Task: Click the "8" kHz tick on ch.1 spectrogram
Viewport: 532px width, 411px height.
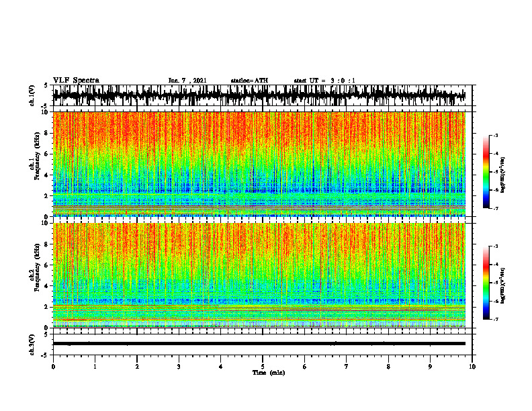Action: (47, 133)
